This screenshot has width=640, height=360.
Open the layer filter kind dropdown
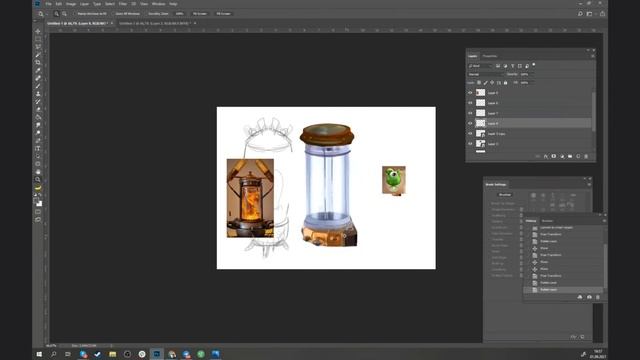click(x=480, y=66)
